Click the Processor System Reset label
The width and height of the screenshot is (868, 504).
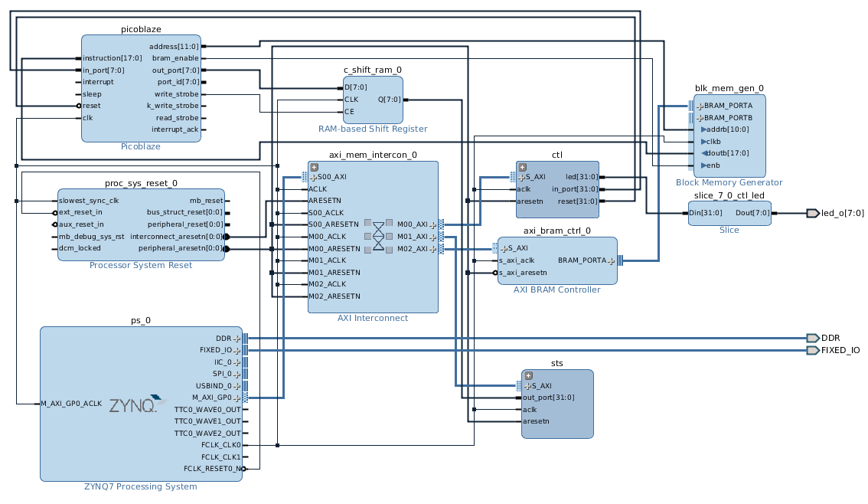[x=141, y=265]
